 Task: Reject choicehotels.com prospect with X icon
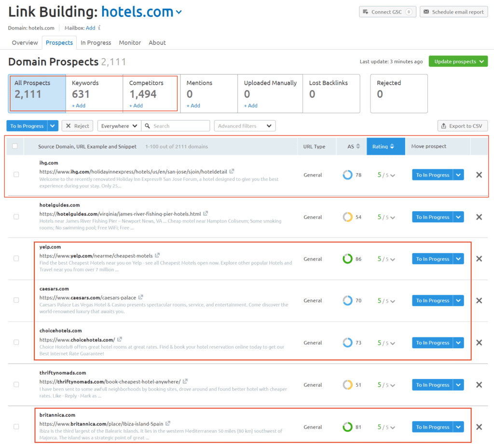(479, 342)
